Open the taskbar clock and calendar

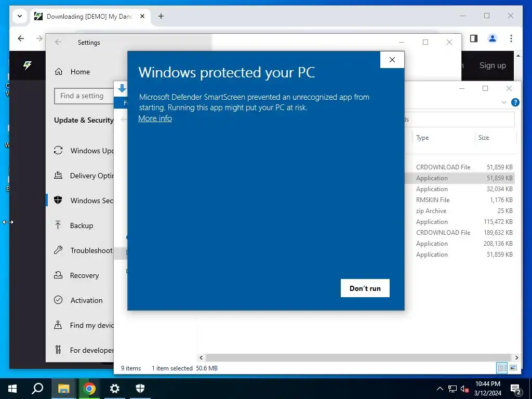[487, 389]
